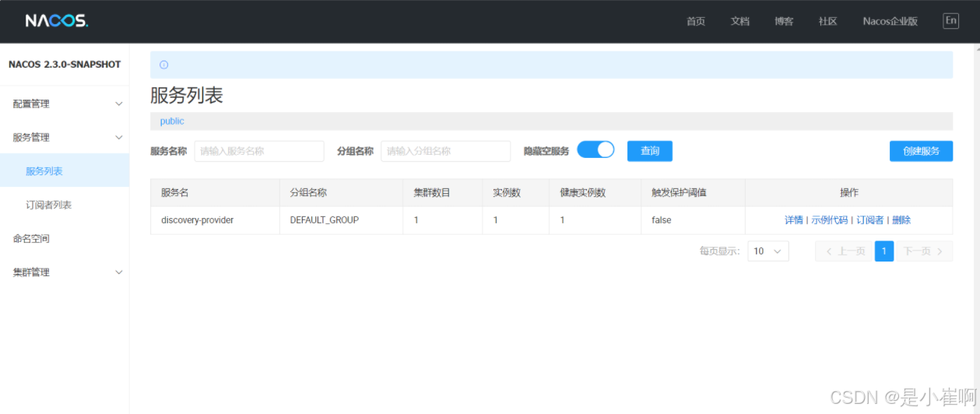Click the info icon in blue banner
Screen dimensions: 980x414
click(163, 65)
